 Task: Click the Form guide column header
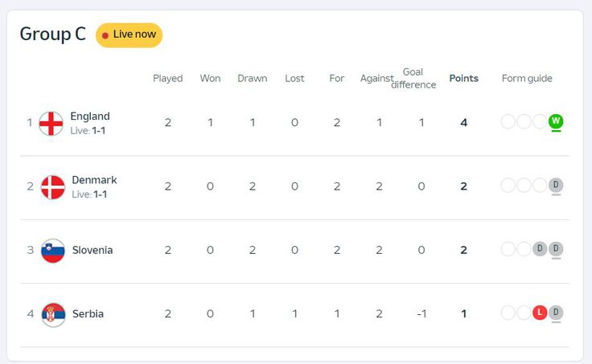pos(527,79)
